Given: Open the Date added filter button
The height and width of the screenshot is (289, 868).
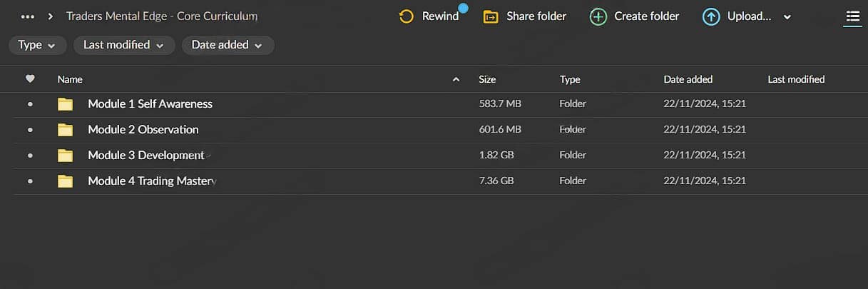Looking at the screenshot, I should click(228, 45).
